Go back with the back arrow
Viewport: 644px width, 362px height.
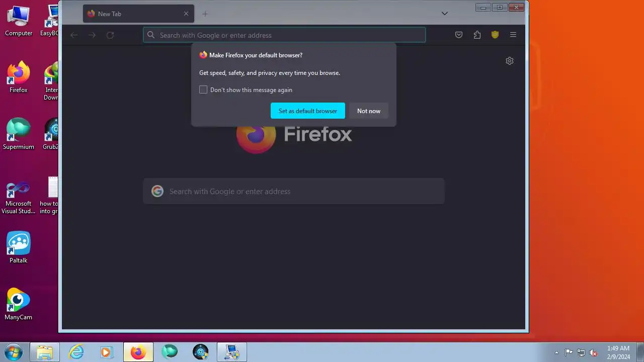pyautogui.click(x=74, y=35)
